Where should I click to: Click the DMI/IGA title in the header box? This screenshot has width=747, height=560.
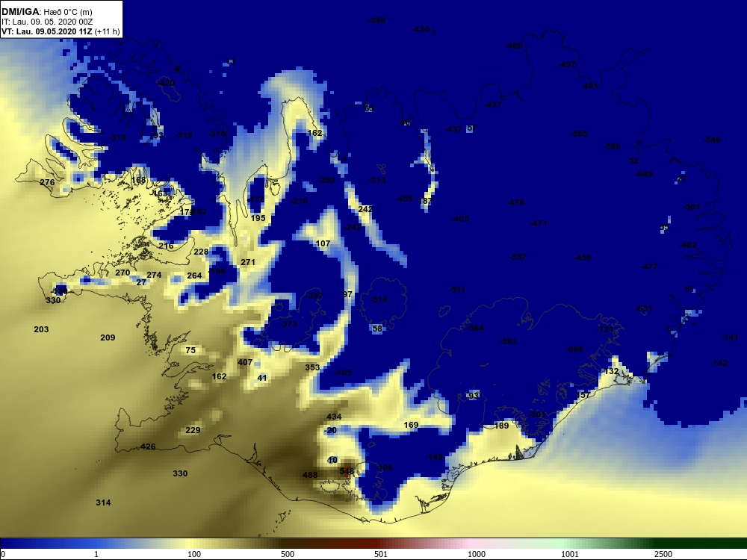click(20, 11)
